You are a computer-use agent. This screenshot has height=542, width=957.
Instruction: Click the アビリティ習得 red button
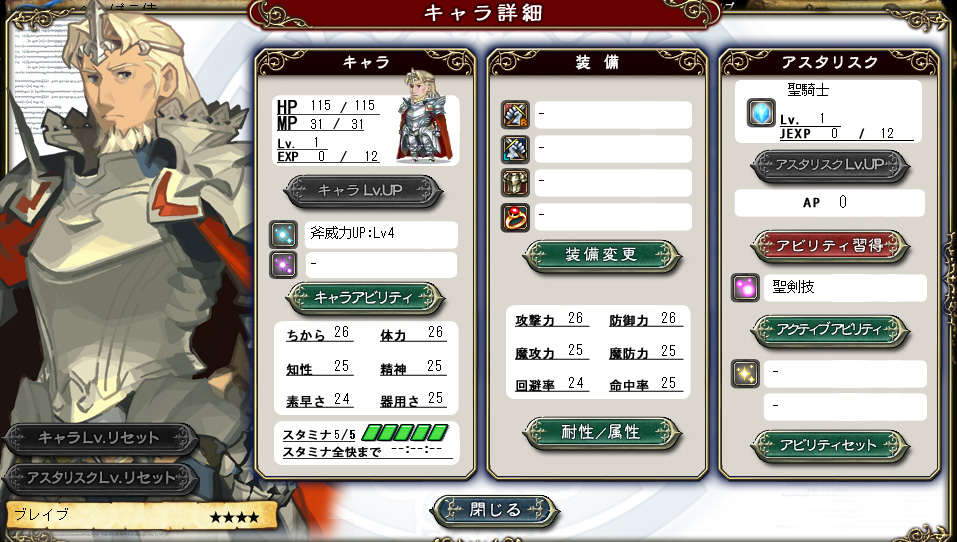point(830,247)
